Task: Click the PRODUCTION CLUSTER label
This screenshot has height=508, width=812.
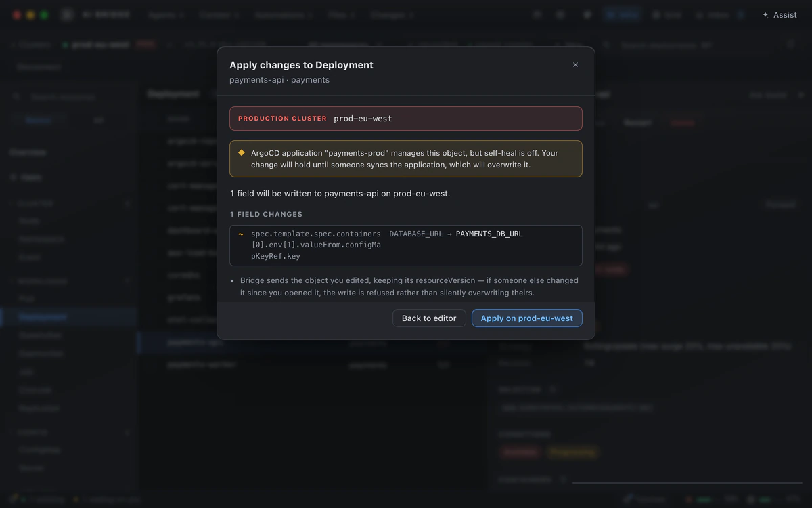Action: pyautogui.click(x=282, y=119)
